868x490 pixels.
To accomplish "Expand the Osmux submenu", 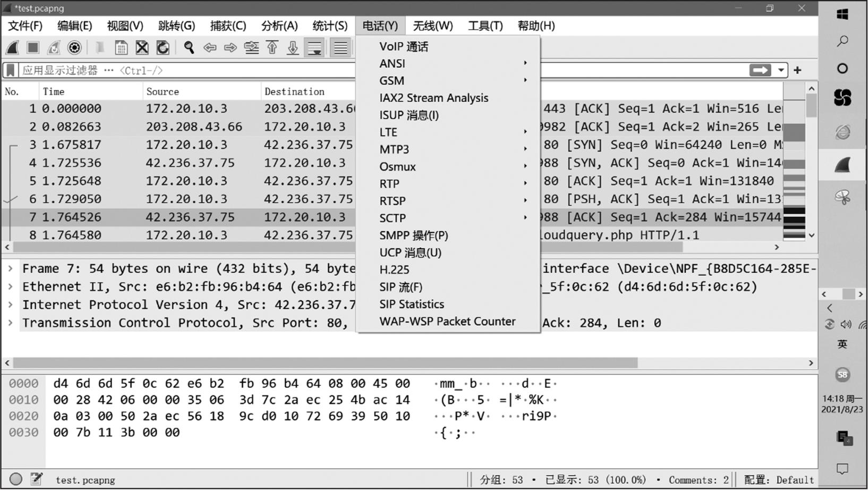I will click(448, 167).
